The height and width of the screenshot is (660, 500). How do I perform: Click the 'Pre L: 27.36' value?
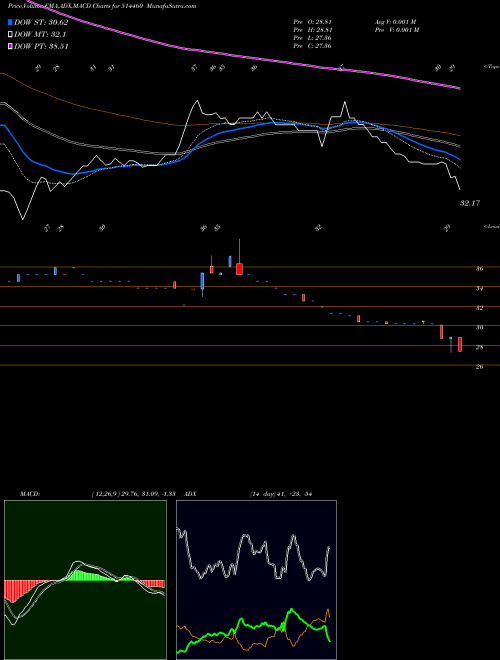click(312, 38)
